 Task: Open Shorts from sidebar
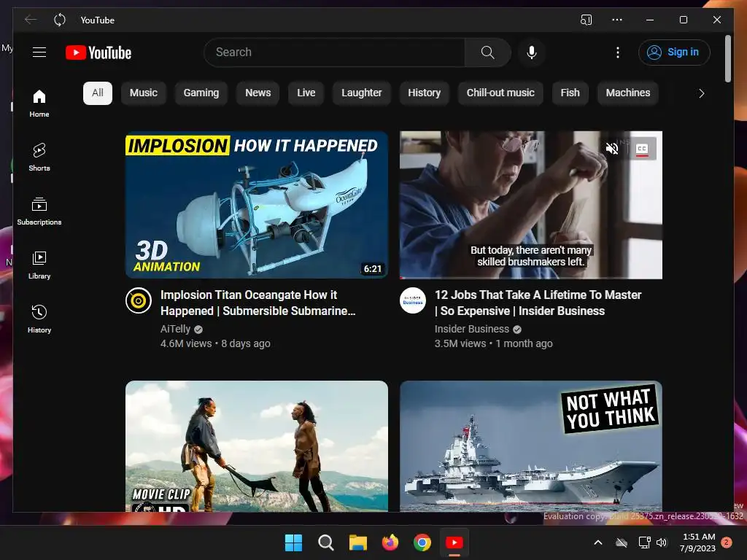[39, 157]
